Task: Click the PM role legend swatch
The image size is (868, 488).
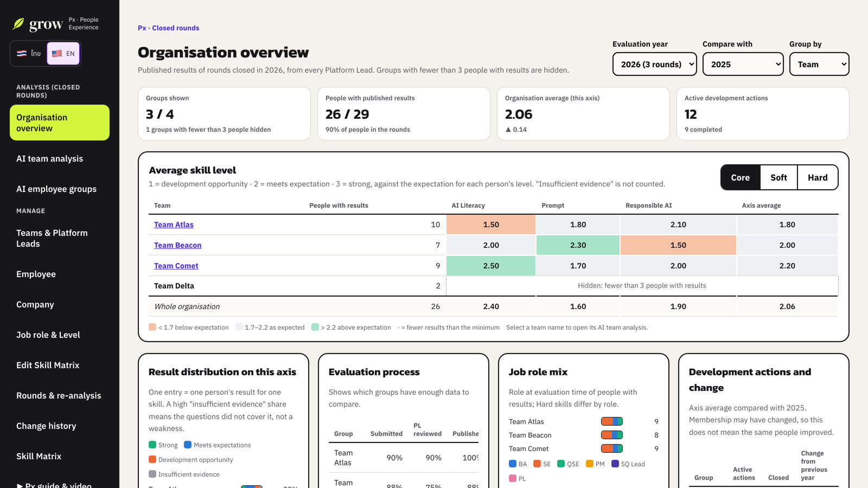Action: (x=590, y=464)
